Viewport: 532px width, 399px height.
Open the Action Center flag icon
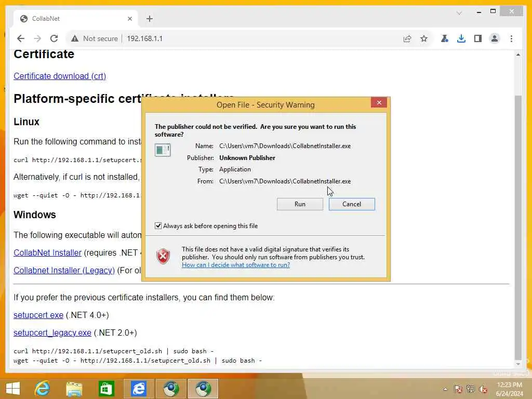458,389
